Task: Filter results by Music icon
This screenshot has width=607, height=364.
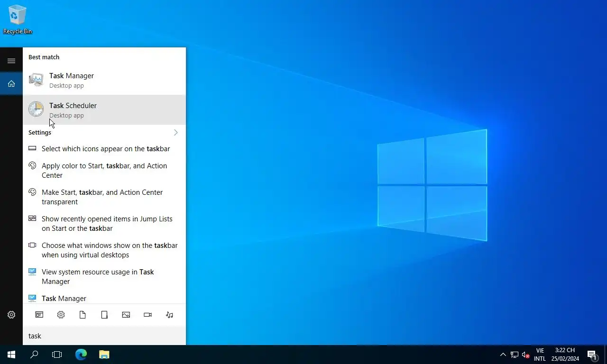Action: point(170,315)
